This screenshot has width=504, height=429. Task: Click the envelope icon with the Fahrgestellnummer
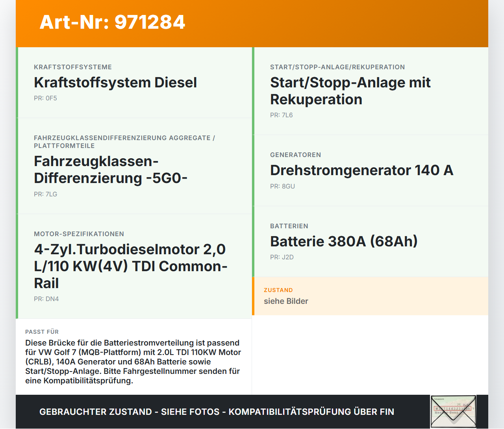(x=453, y=411)
